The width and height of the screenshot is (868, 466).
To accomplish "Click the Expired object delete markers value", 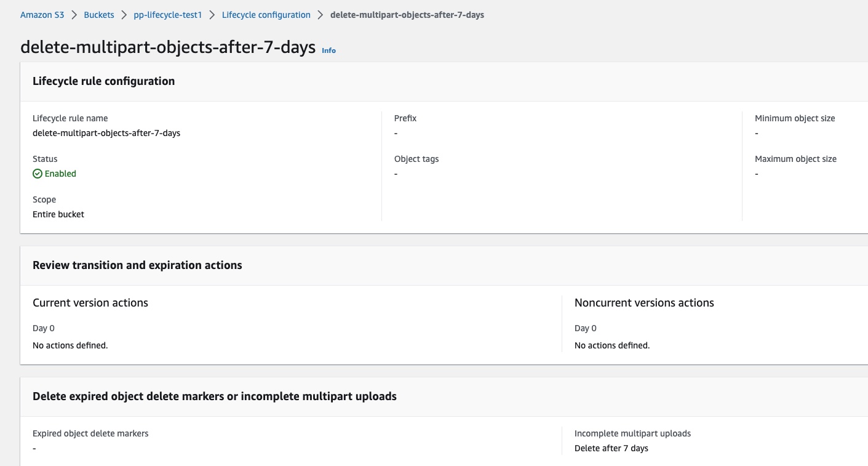I will click(34, 448).
